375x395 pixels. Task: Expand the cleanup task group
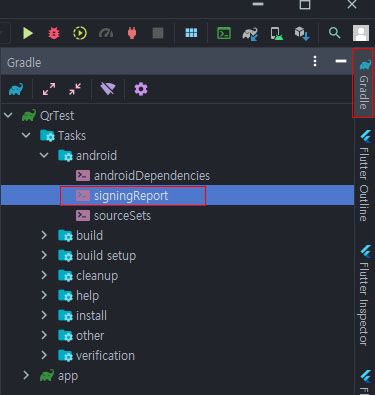pyautogui.click(x=44, y=276)
